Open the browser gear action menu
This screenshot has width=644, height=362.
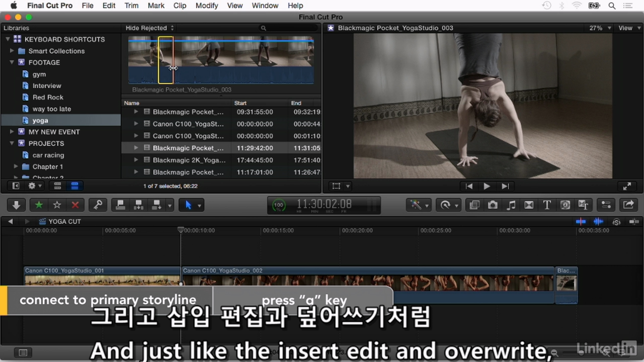(35, 186)
